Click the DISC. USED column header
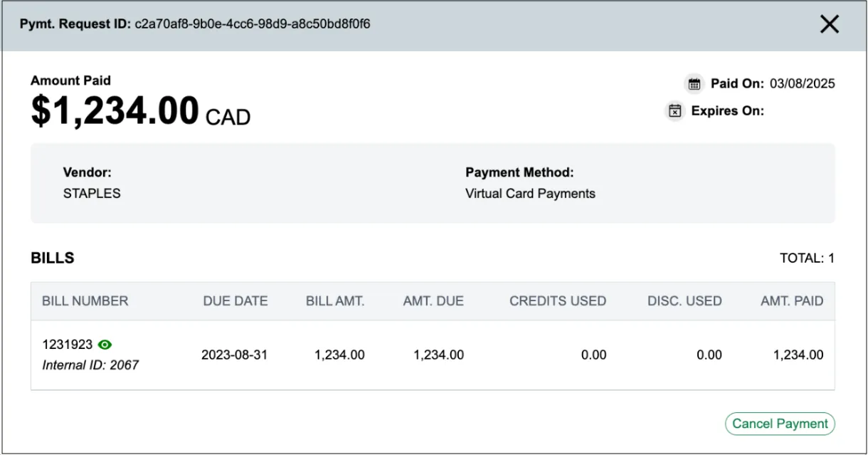This screenshot has height=455, width=868. click(x=684, y=301)
